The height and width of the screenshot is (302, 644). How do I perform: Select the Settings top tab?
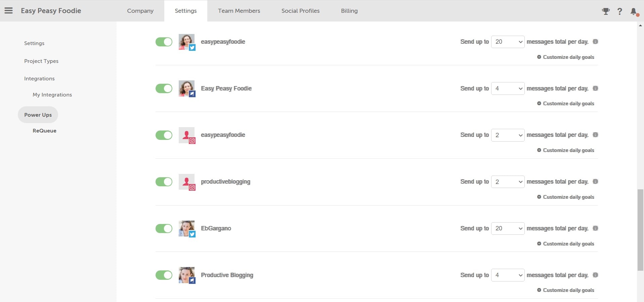tap(186, 11)
